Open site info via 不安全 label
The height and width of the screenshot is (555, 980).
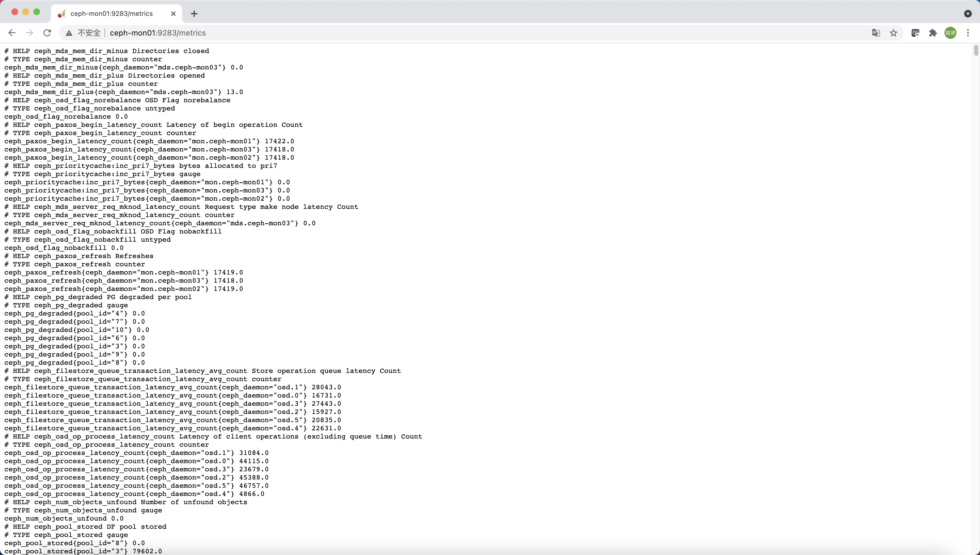point(89,33)
